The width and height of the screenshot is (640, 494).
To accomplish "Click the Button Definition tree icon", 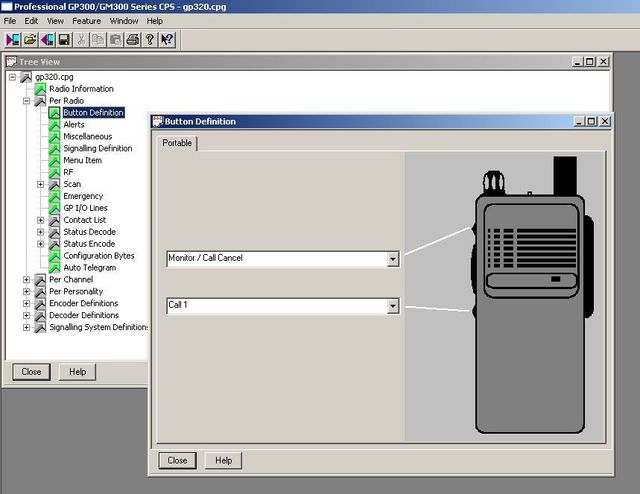I will [54, 113].
